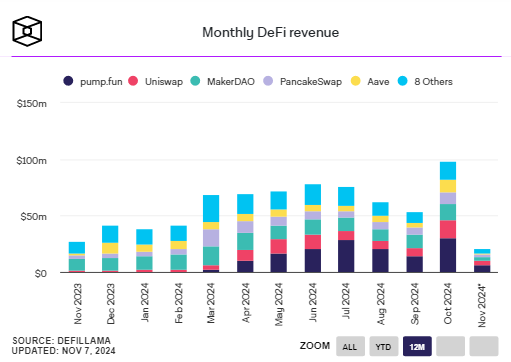Click the pump.fun dark navy legend dot
This screenshot has height=362, width=511.
[x=68, y=81]
